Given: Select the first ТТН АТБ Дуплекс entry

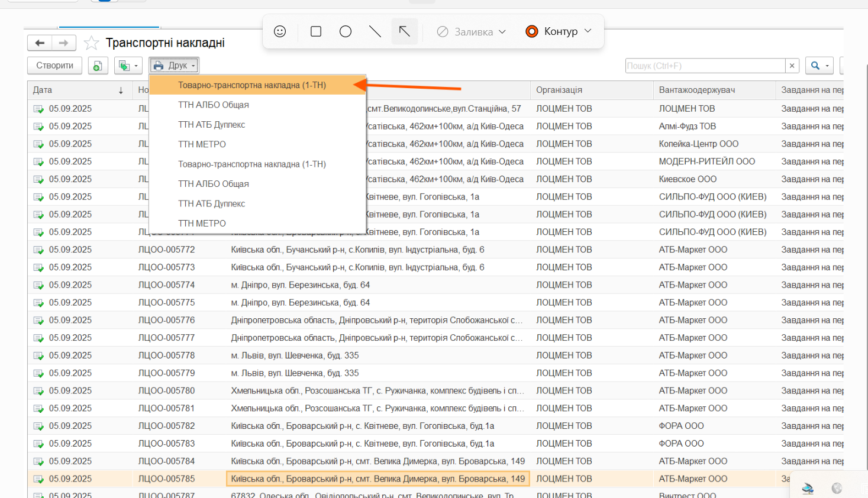Looking at the screenshot, I should [258, 125].
